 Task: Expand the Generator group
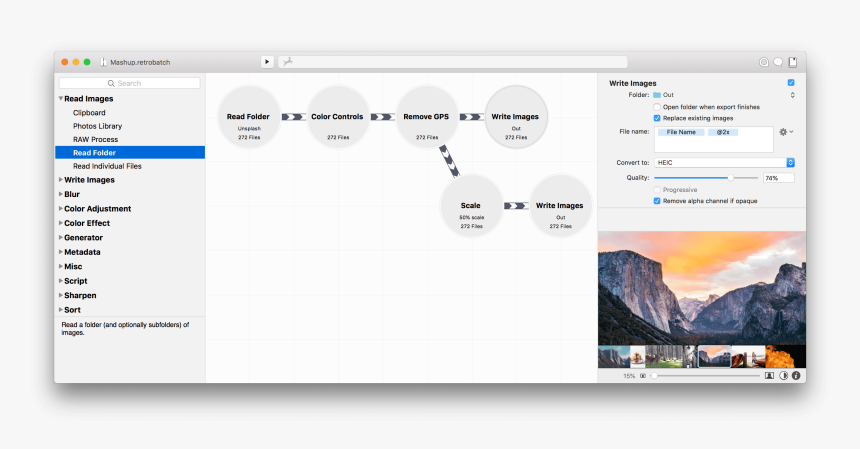60,237
